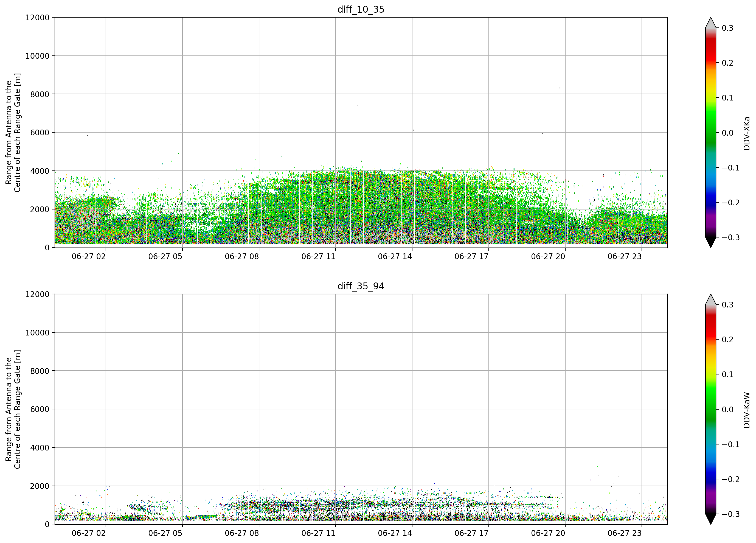756x543 pixels.
Task: Click the DDV-KaW colorbar gradient
Action: click(711, 409)
